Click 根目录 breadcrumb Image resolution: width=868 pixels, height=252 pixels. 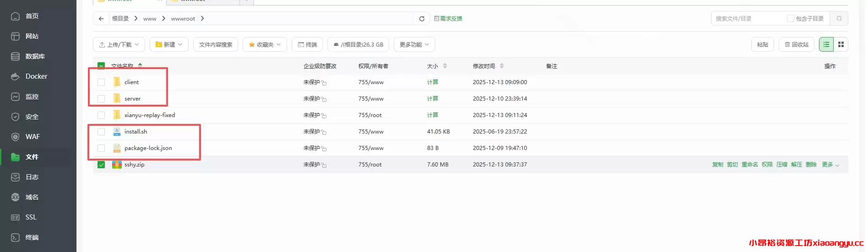(x=120, y=19)
